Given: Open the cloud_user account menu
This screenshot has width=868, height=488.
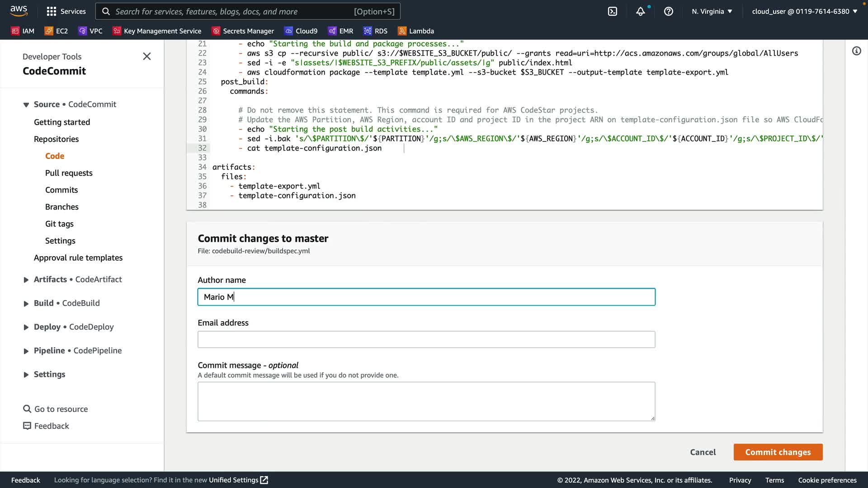Looking at the screenshot, I should (x=805, y=11).
